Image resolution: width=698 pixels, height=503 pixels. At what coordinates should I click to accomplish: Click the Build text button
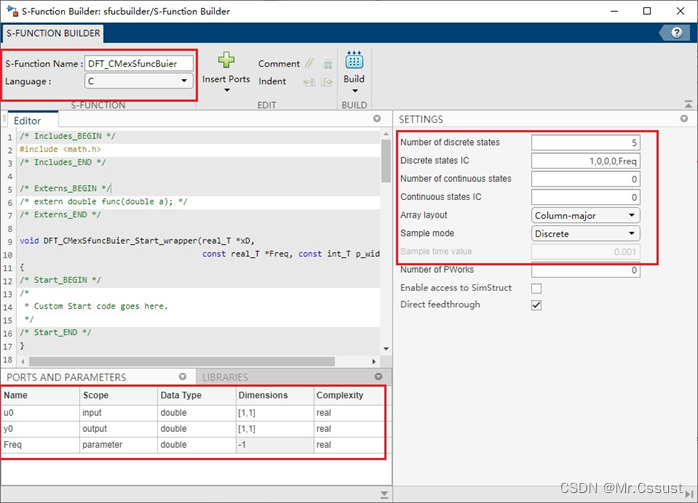coord(354,79)
